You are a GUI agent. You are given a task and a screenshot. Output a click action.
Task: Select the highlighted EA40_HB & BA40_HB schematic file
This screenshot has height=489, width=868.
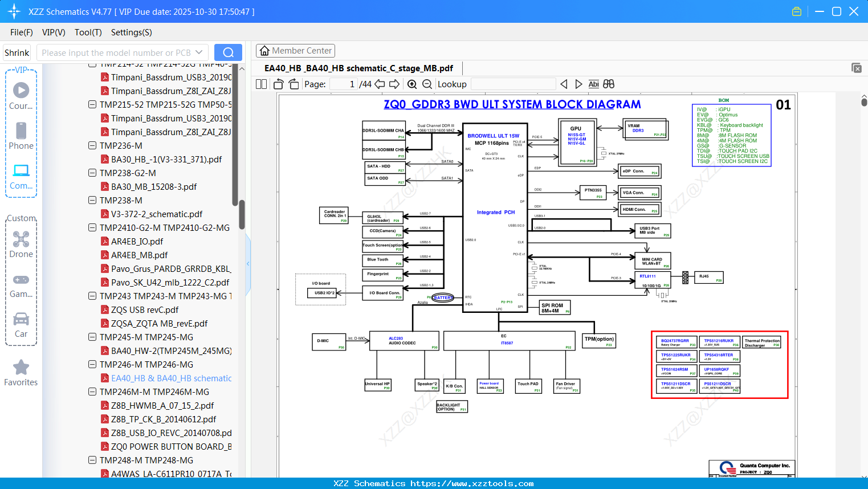tap(171, 378)
